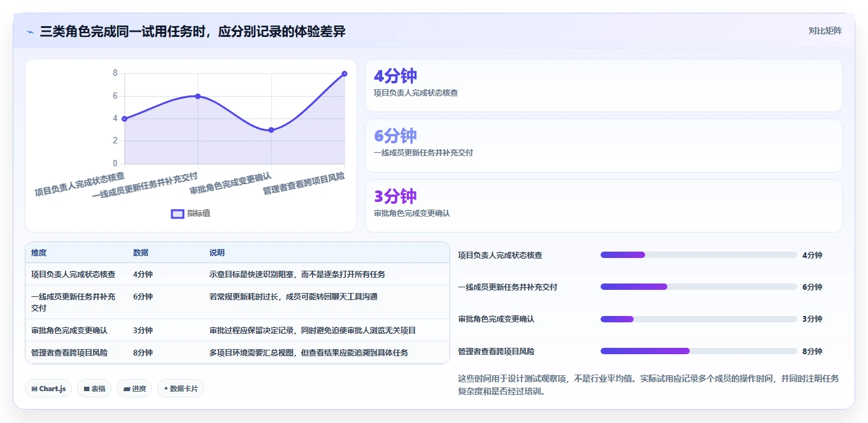Click the 管理者查看跨项目风险 progress bar
The height and width of the screenshot is (423, 868).
point(699,351)
